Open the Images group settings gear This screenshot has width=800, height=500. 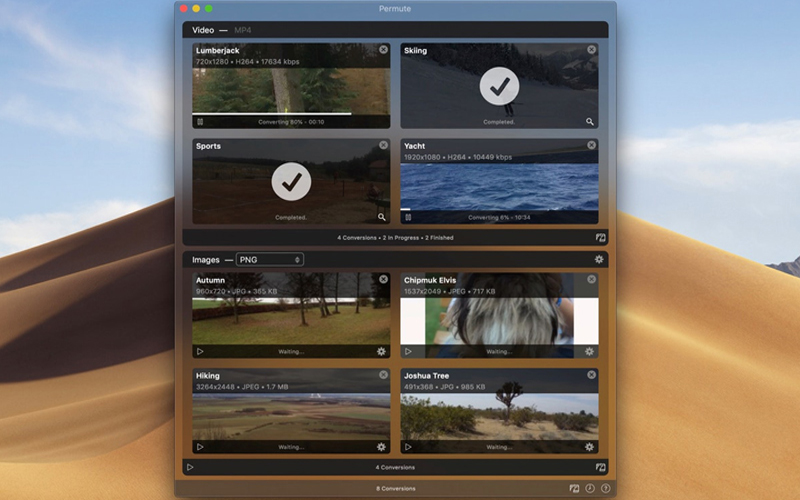[599, 259]
